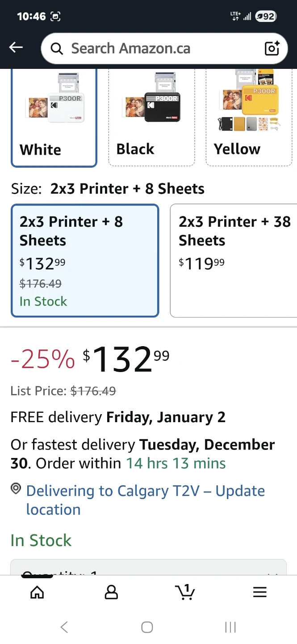Select the Black color option
The width and height of the screenshot is (297, 644).
point(151,119)
